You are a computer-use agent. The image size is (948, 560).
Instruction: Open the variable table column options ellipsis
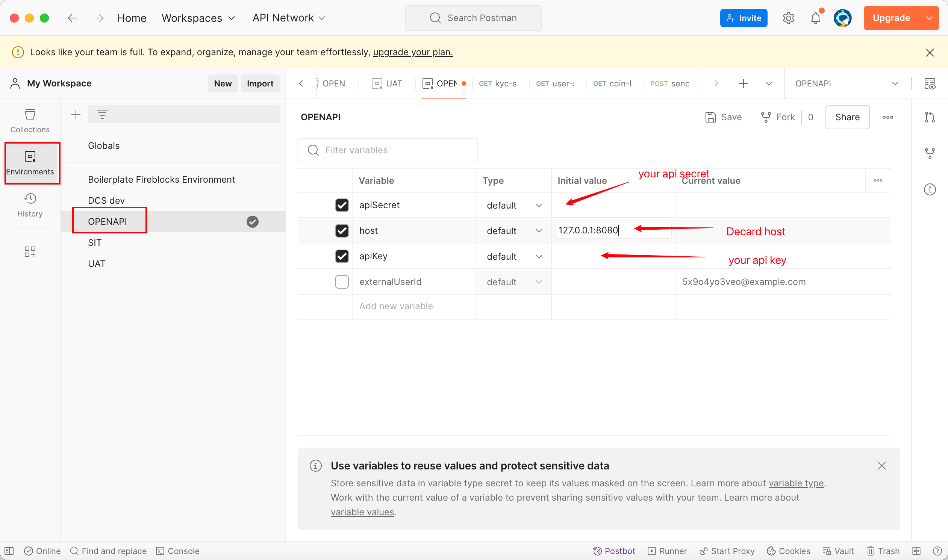click(878, 180)
